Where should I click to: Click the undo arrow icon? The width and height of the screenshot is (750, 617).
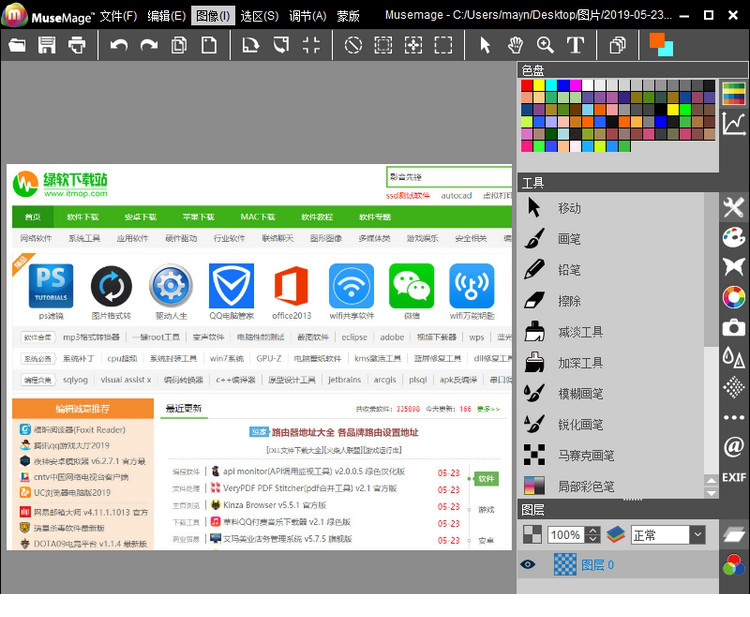coord(119,45)
